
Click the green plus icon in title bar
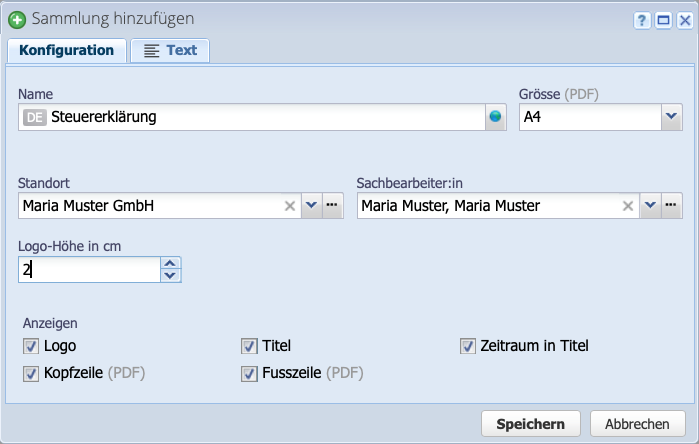point(16,19)
